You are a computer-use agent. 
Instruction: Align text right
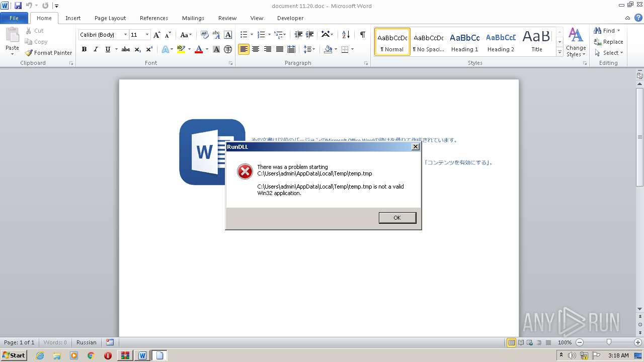click(x=268, y=49)
